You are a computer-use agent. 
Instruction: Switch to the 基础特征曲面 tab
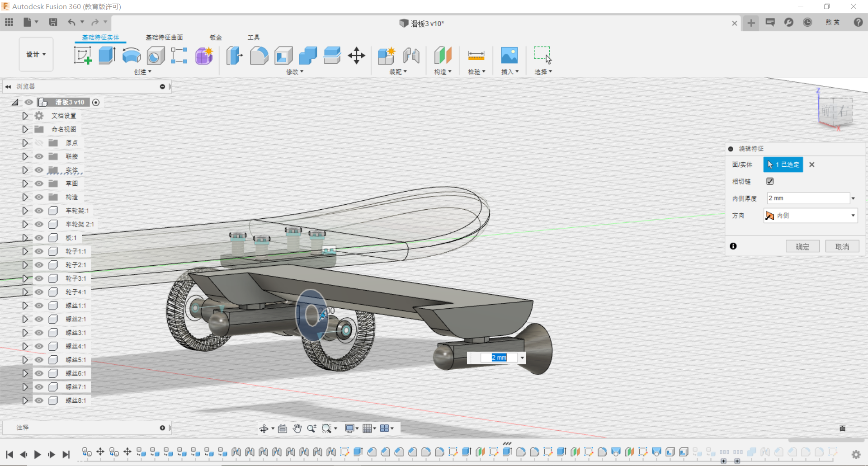164,38
